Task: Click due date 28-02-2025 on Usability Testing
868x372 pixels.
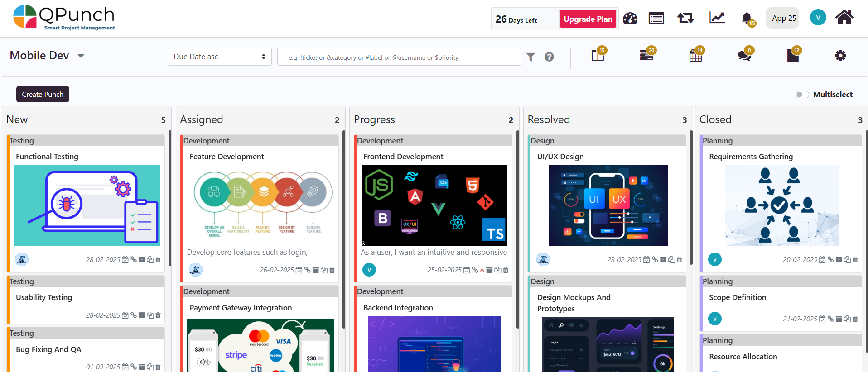Action: click(103, 315)
